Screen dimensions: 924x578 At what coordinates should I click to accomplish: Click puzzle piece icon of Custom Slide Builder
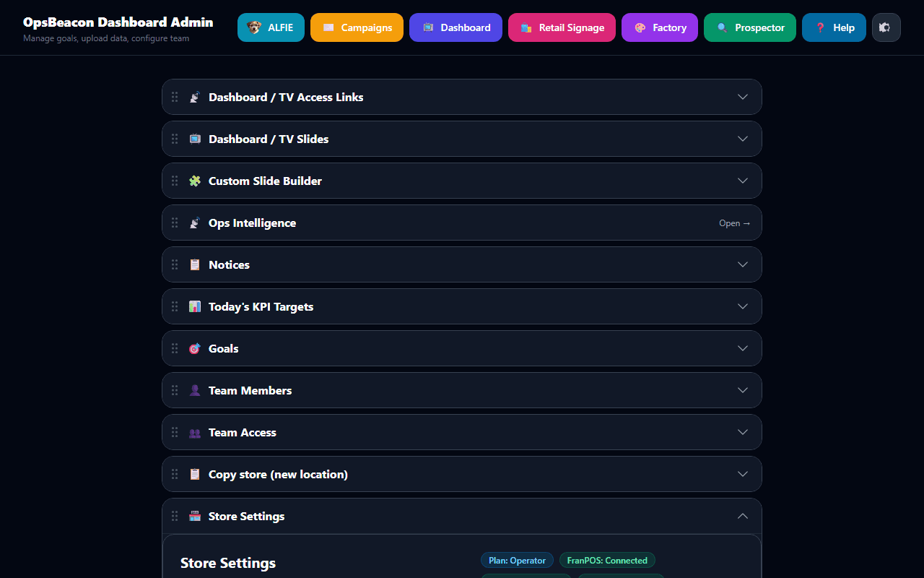pos(195,181)
